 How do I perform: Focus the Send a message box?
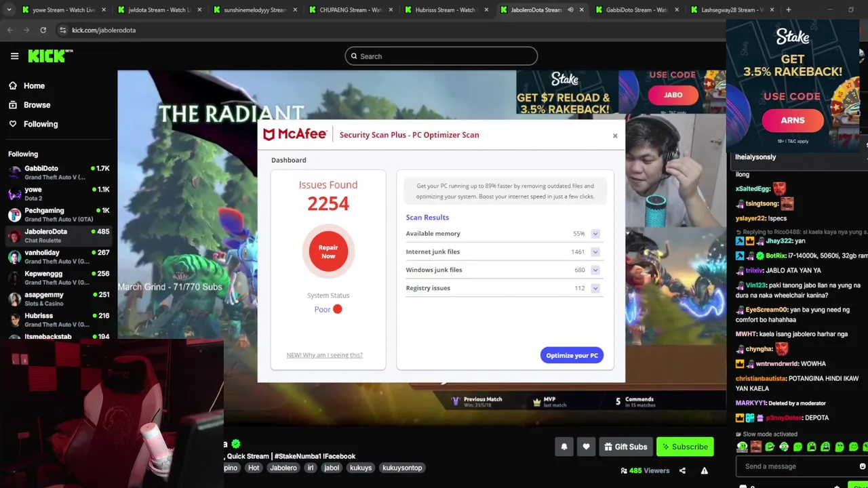point(796,466)
